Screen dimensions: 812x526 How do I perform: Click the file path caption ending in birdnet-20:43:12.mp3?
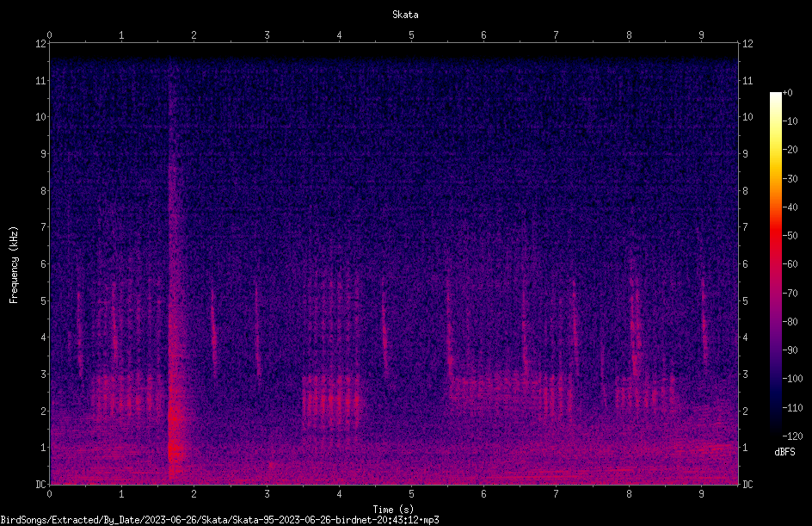(219, 520)
